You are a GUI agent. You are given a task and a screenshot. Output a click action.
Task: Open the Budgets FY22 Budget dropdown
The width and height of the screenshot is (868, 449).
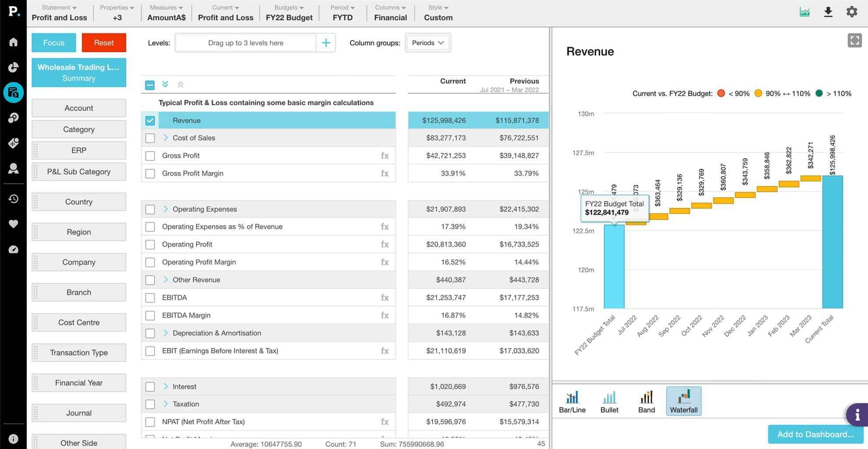coord(289,13)
